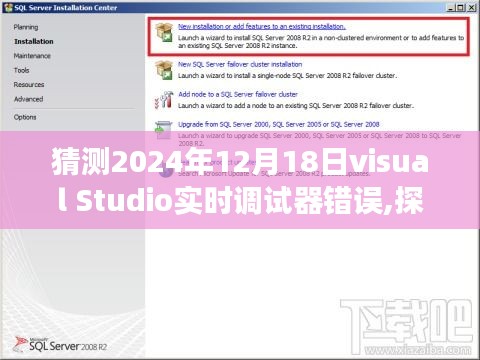Click the SQL Server 2008 R2 logo
The image size is (480, 360).
(x=60, y=345)
